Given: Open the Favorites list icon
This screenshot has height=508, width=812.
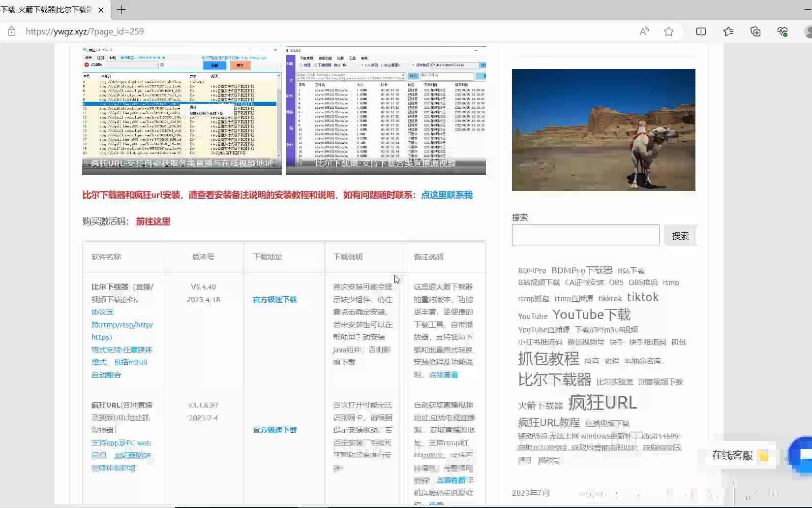Looking at the screenshot, I should pos(728,32).
